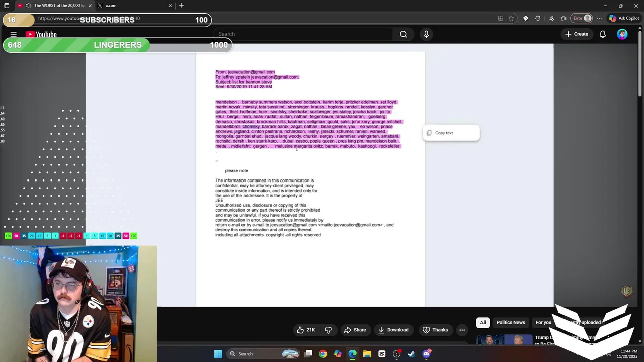Viewport: 644px width, 362px height.
Task: Open YouTube notifications bell
Action: click(x=603, y=34)
